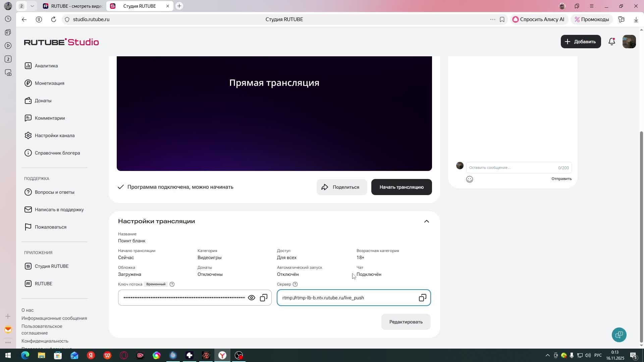Viewport: 644px width, 362px height.
Task: Click server help question icon
Action: (295, 284)
